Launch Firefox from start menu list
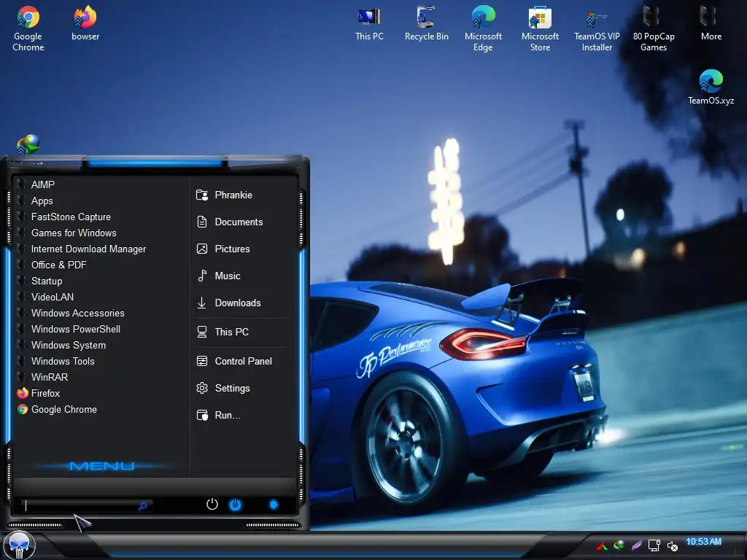Image resolution: width=747 pixels, height=560 pixels. (x=100, y=393)
